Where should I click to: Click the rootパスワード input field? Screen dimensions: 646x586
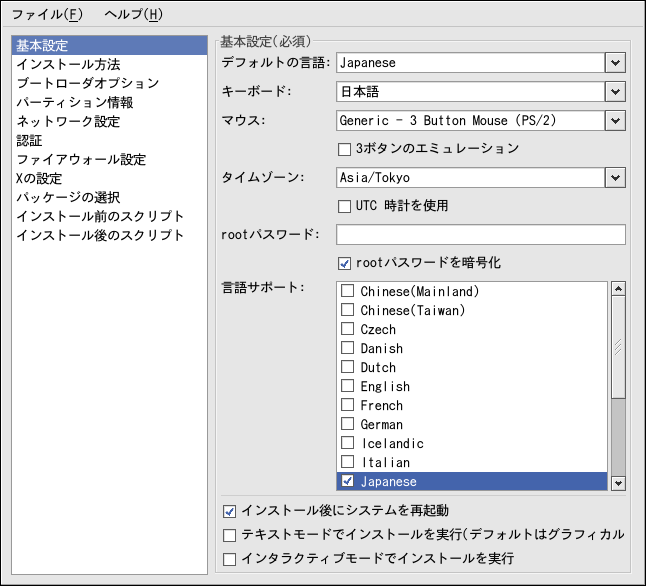[480, 235]
